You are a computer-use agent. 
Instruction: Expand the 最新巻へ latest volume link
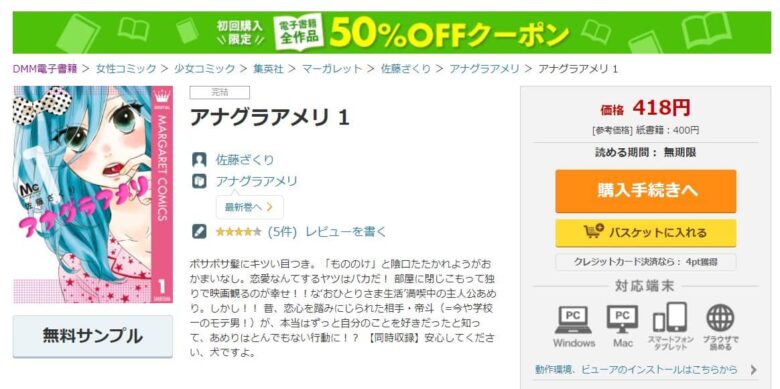[249, 207]
